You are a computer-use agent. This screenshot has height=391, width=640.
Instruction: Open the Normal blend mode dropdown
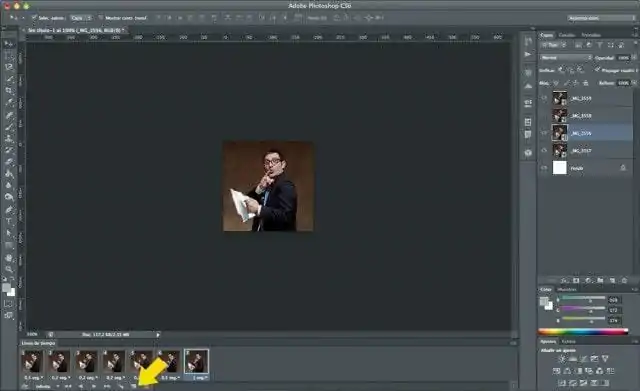565,58
